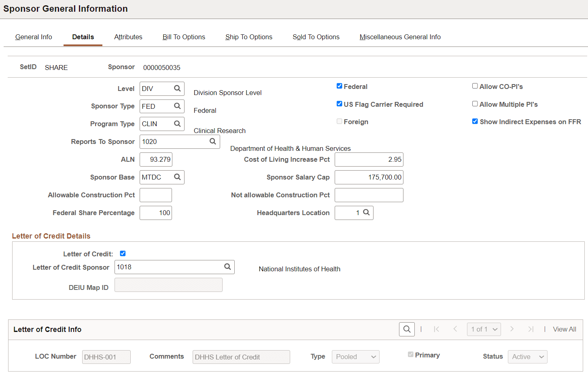
Task: Expand the '1 of 1' row selector
Action: pos(484,329)
